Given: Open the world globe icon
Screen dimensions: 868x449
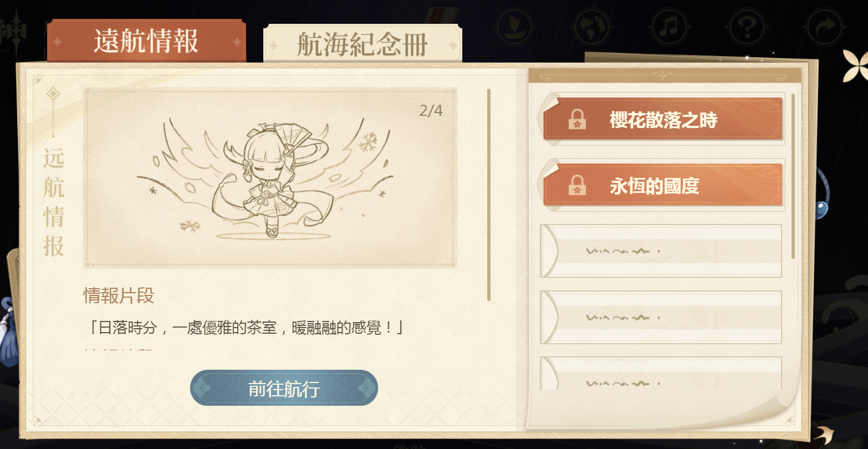Looking at the screenshot, I should coord(592,27).
